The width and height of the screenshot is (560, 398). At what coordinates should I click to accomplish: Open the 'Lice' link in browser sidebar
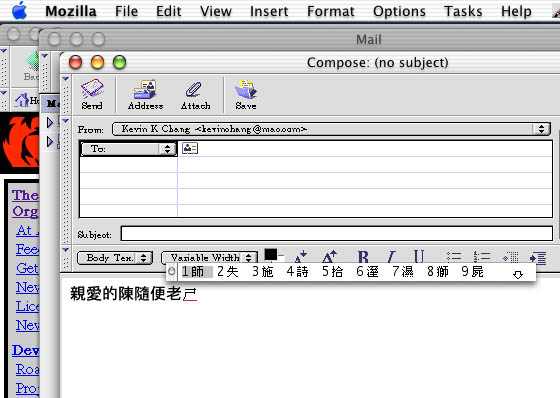(x=27, y=306)
